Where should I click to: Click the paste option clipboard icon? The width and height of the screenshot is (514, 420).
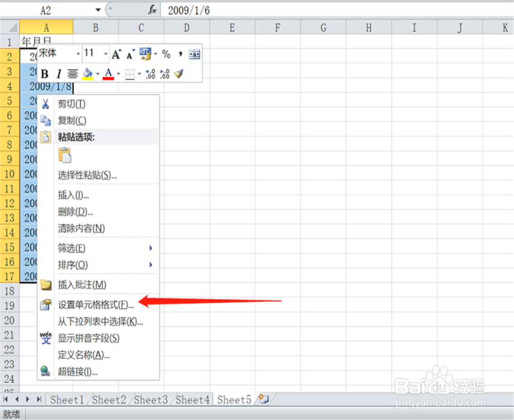pyautogui.click(x=65, y=155)
